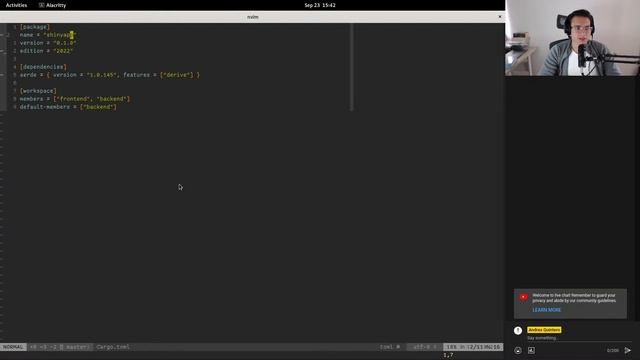Click the Super Chat icon beside emoji
The image size is (640, 360).
click(531, 350)
